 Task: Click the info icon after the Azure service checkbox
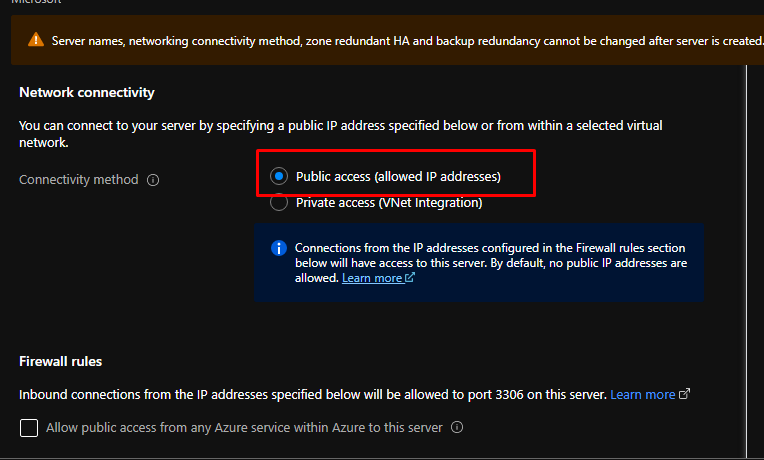(x=457, y=428)
